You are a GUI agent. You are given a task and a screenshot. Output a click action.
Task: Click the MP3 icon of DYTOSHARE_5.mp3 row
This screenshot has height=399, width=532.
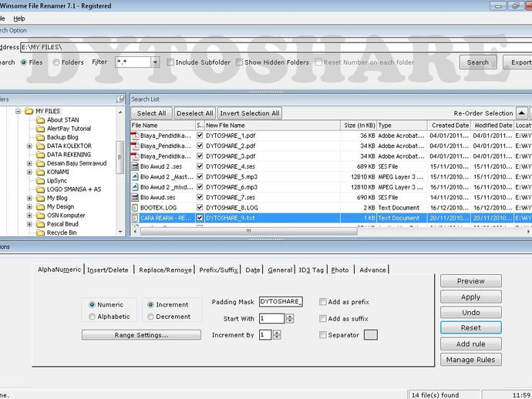[135, 176]
